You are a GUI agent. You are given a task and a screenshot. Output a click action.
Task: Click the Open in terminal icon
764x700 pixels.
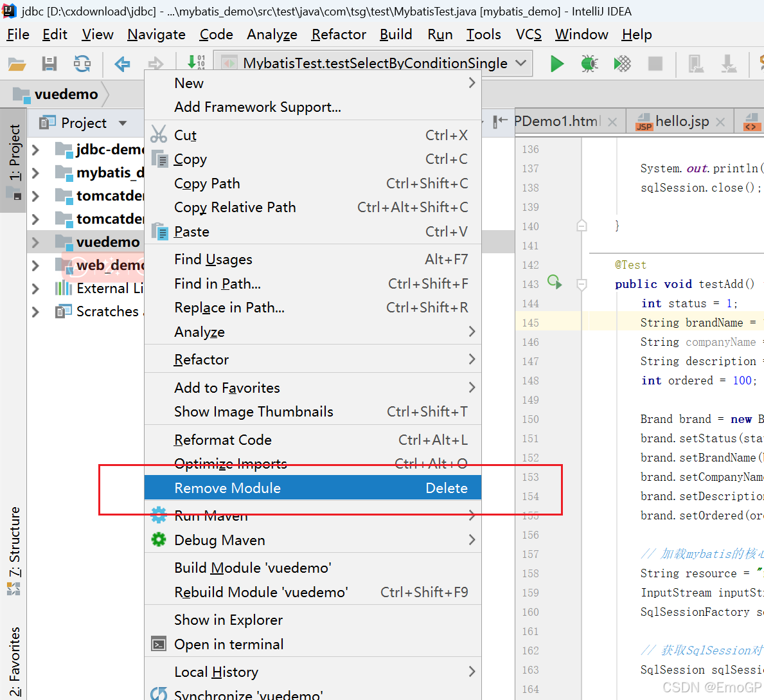(x=158, y=644)
